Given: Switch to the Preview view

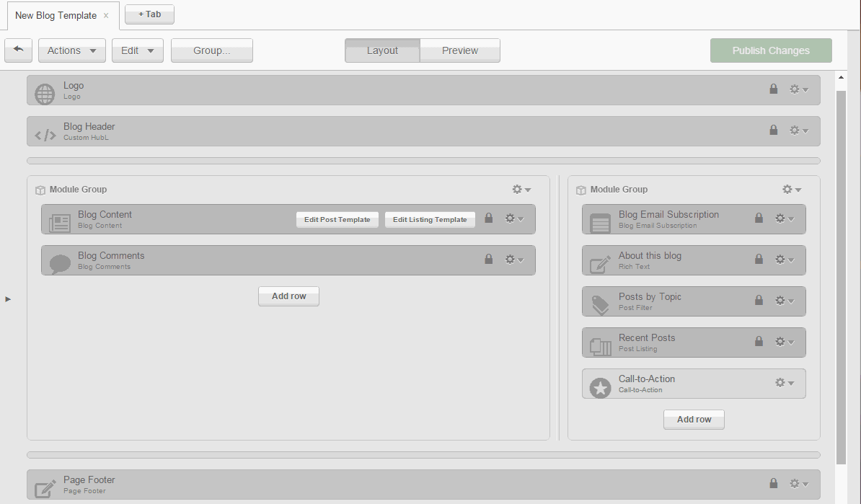Looking at the screenshot, I should [460, 50].
